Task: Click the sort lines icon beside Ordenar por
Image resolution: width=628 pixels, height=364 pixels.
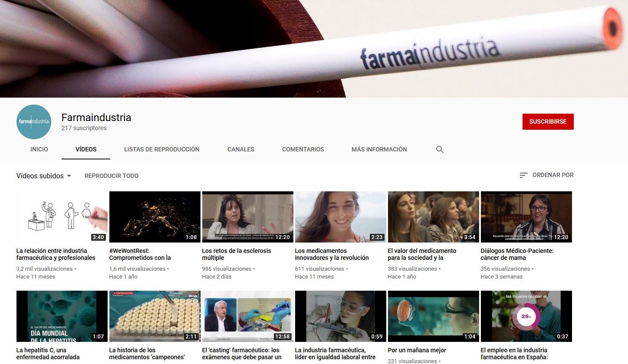Action: click(x=523, y=175)
